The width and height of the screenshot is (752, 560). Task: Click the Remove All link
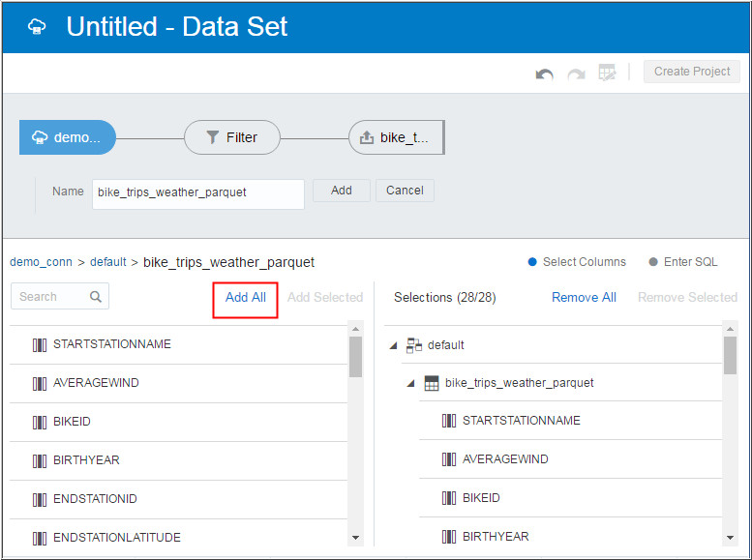(x=584, y=298)
